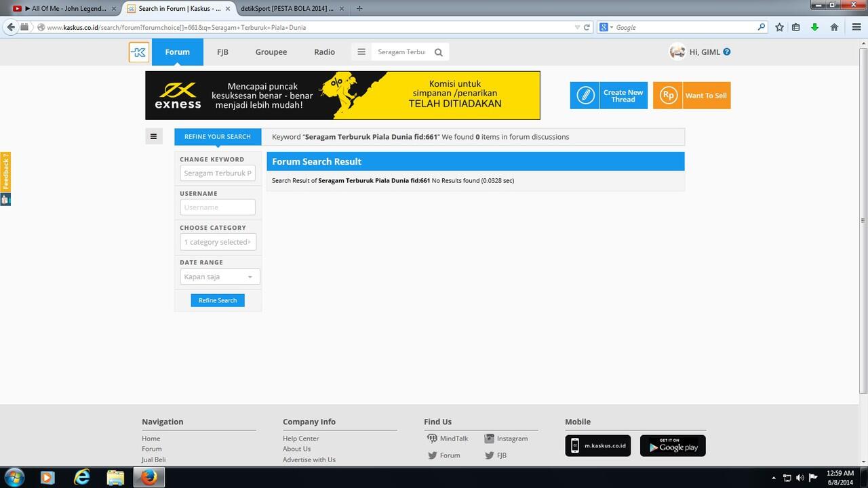This screenshot has width=868, height=488.
Task: Open the Radio tab
Action: click(324, 52)
